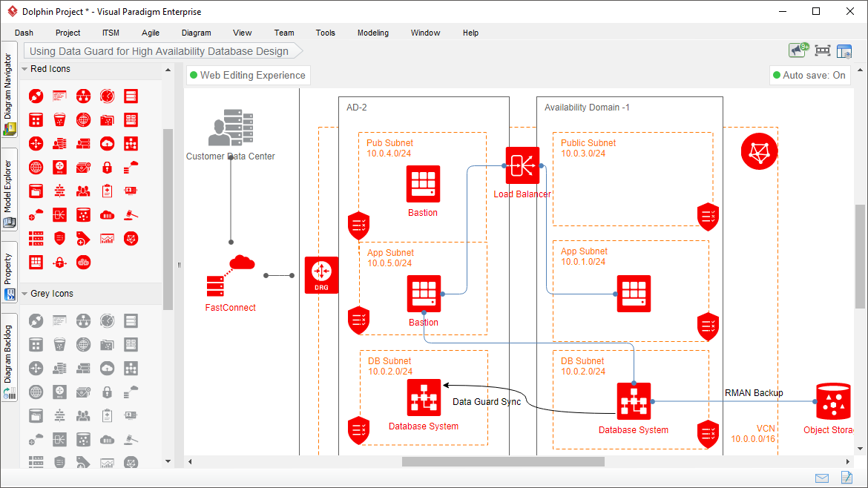Select the Bastion shape in Pub Subnet
This screenshot has height=488, width=868.
point(424,184)
